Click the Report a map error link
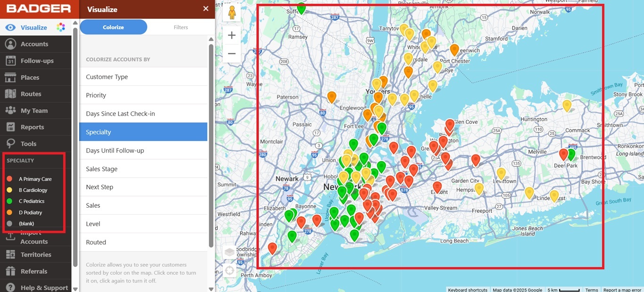This screenshot has height=292, width=644. point(622,290)
